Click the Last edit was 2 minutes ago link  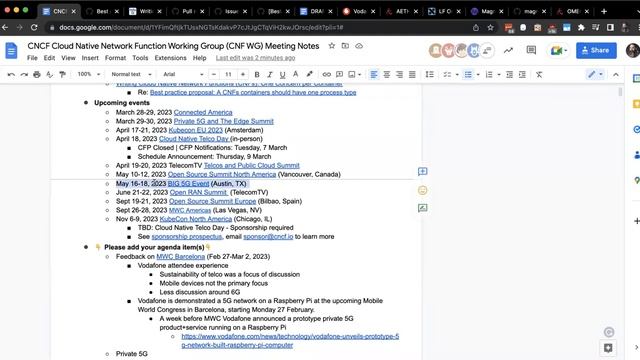256,58
